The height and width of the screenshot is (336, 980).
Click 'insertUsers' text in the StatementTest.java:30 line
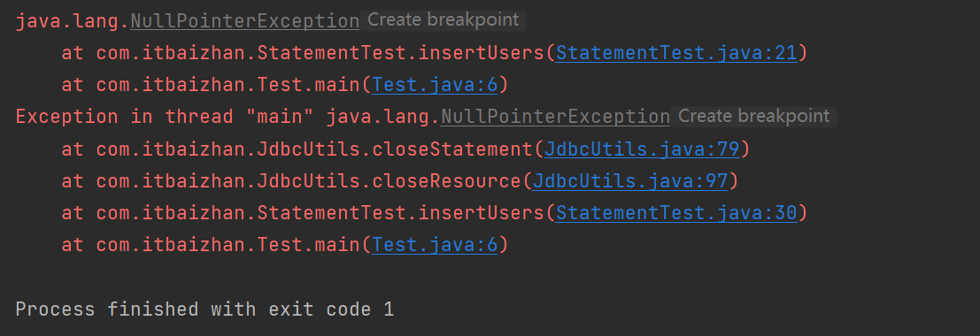click(482, 213)
